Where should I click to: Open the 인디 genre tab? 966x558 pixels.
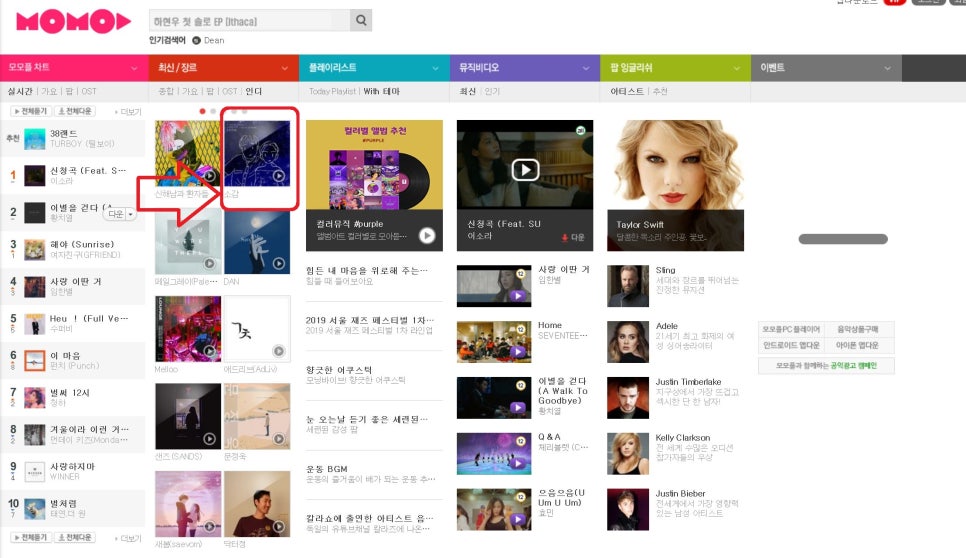click(x=253, y=91)
